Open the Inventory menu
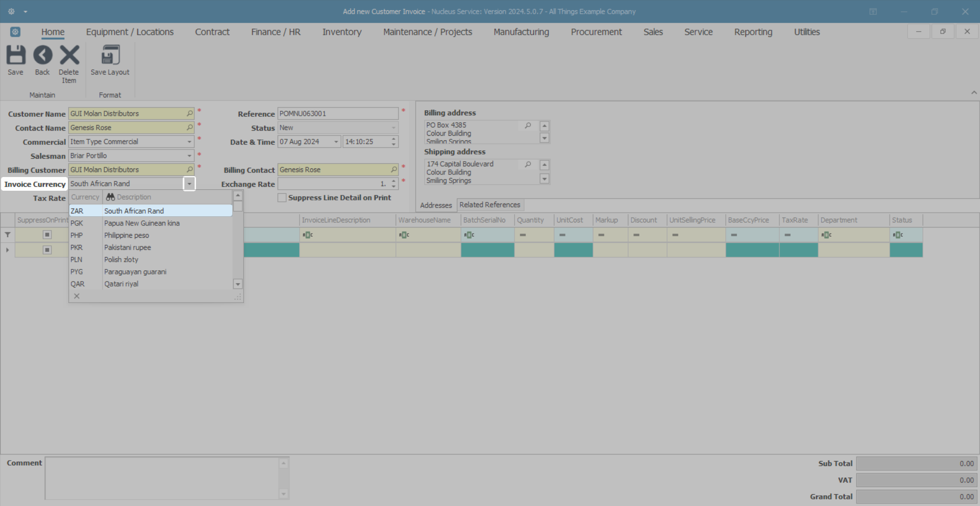The width and height of the screenshot is (980, 506). [342, 32]
